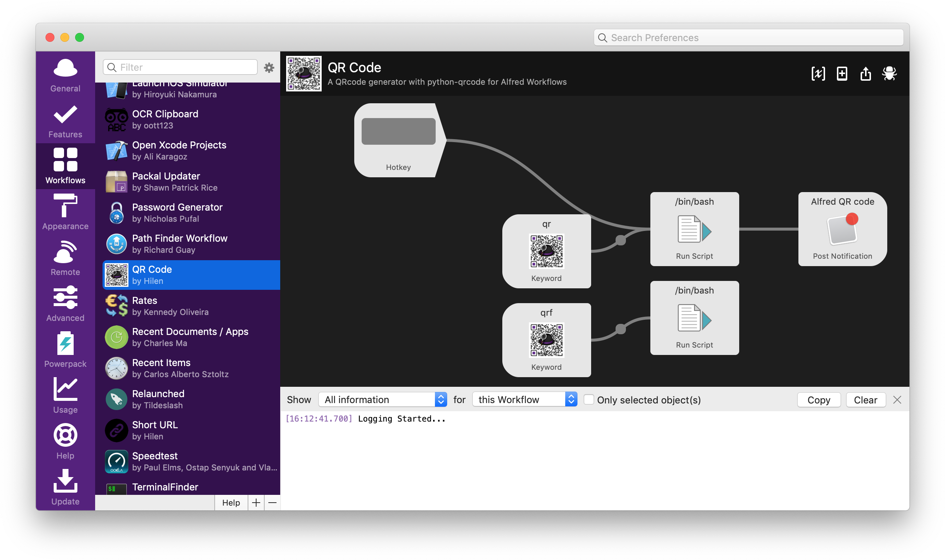Click the Rates currency icon
The width and height of the screenshot is (945, 560).
(116, 306)
